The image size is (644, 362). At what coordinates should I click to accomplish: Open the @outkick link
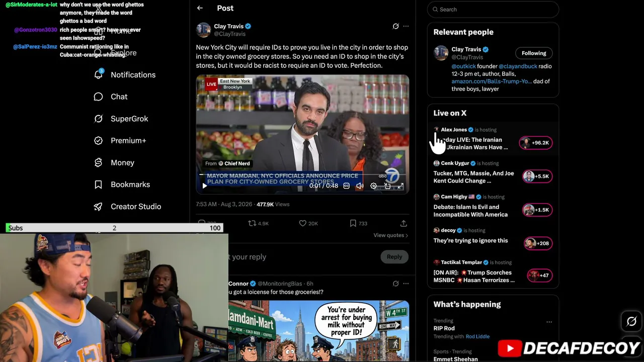pyautogui.click(x=463, y=66)
